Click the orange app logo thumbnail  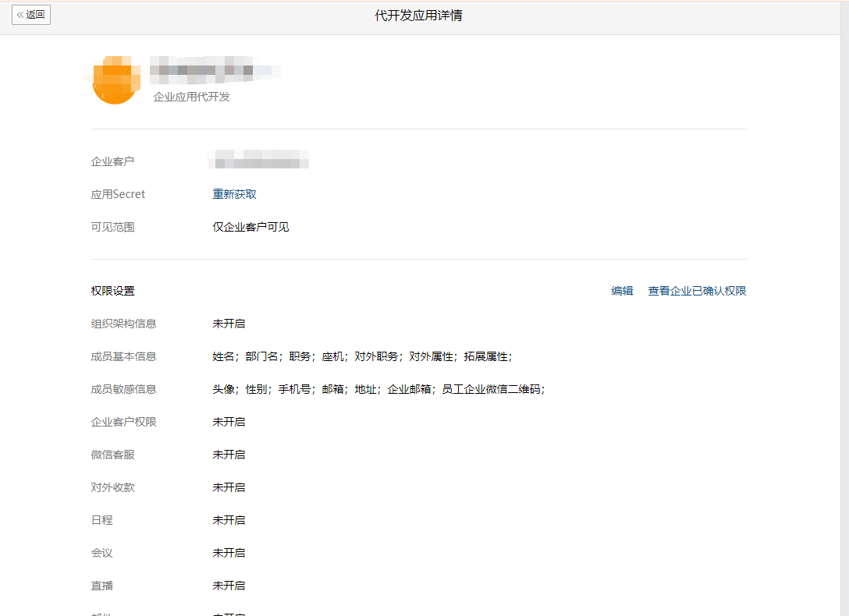pos(115,80)
